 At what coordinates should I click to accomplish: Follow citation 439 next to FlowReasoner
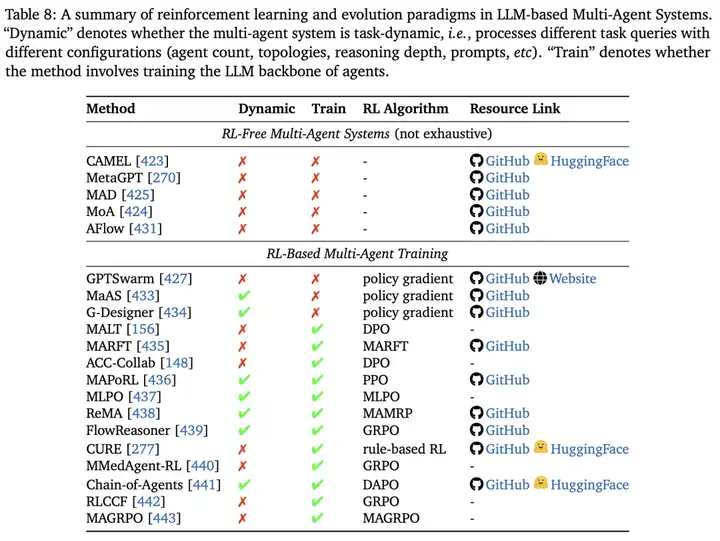click(191, 430)
